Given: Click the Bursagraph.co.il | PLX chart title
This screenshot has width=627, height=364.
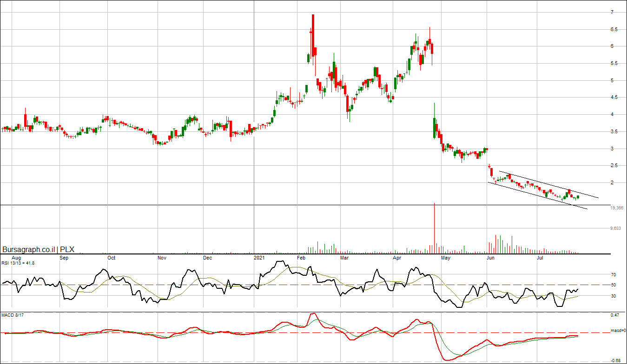Looking at the screenshot, I should 38,249.
